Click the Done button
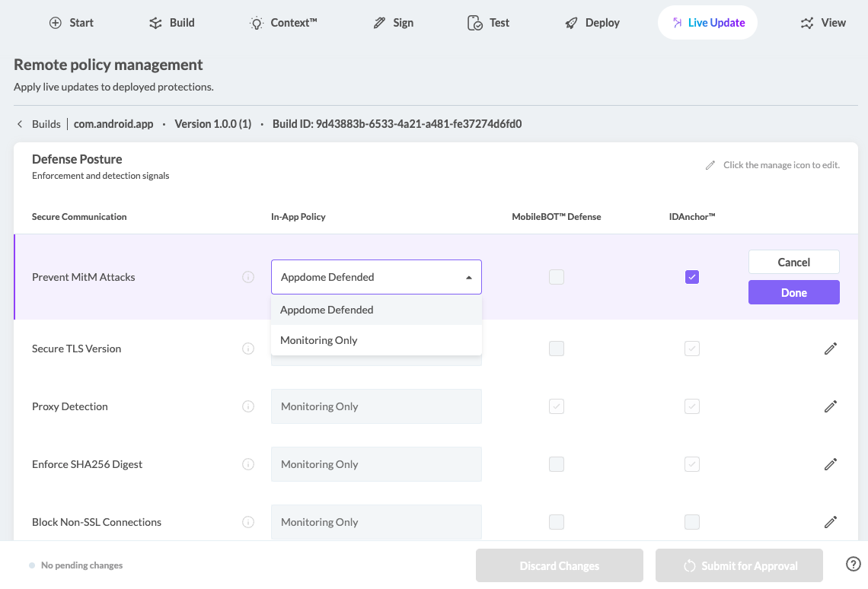Screen dimensions: 868x589 point(794,292)
